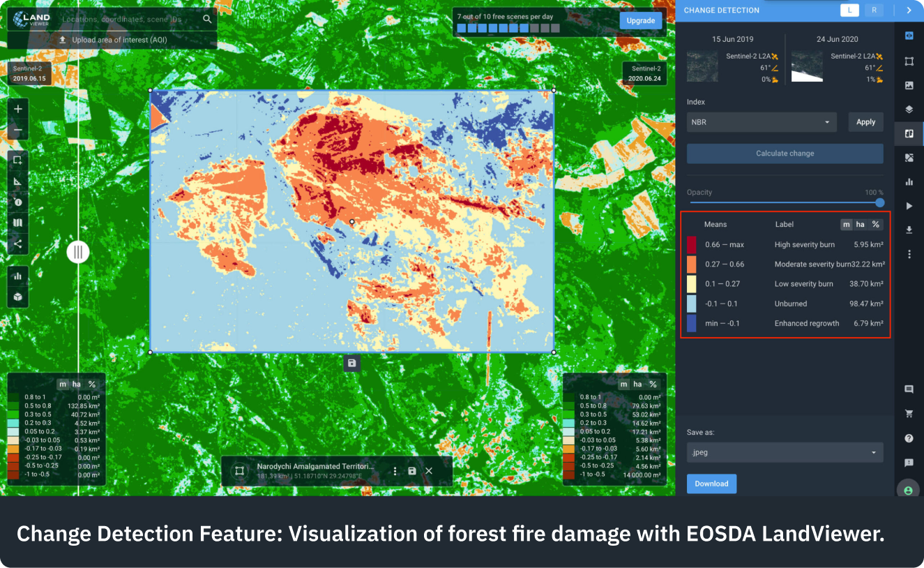Select the measure/ruler tool on left toolbar
Image resolution: width=924 pixels, height=568 pixels.
point(18,180)
